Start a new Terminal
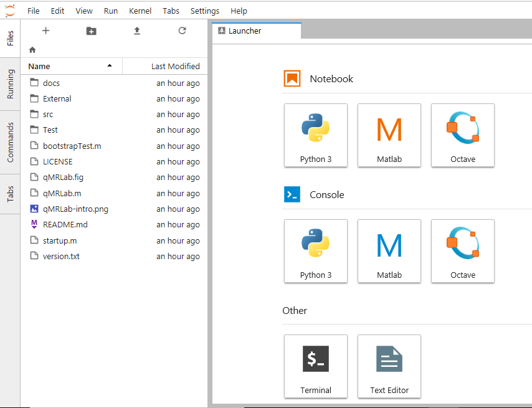Screen dimensions: 532x408 coord(316,366)
